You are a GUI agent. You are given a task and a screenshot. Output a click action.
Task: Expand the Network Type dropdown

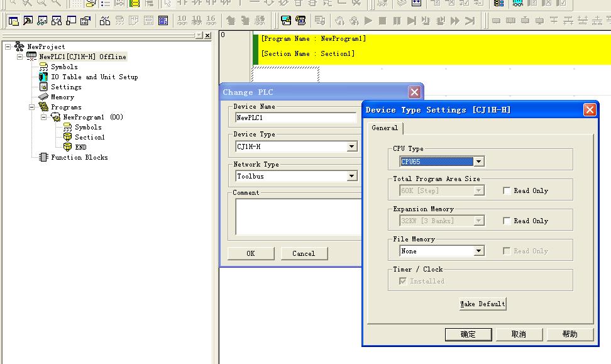pos(352,177)
